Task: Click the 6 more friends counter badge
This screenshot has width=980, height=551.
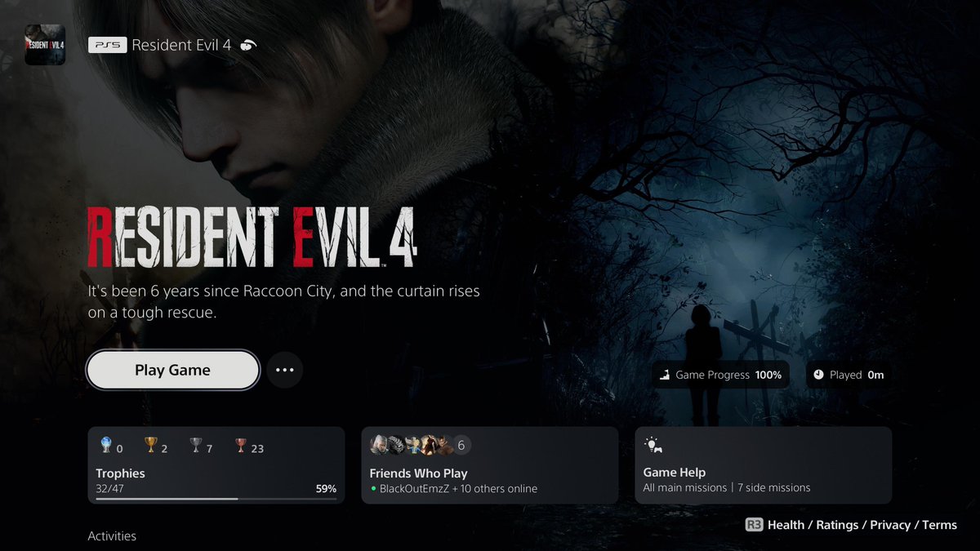Action: [461, 445]
